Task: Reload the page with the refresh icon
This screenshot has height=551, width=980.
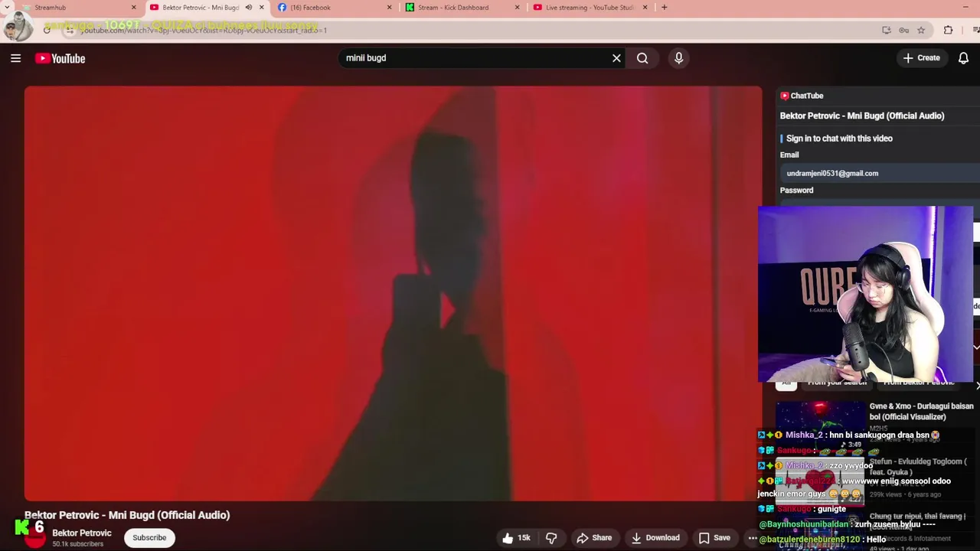Action: point(47,30)
